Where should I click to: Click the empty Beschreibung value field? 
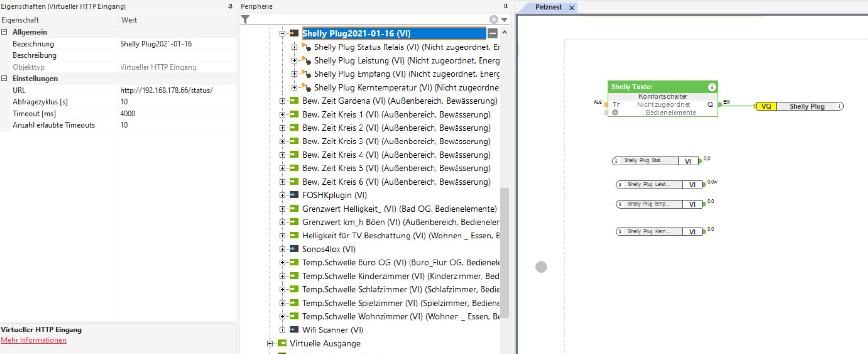[177, 55]
